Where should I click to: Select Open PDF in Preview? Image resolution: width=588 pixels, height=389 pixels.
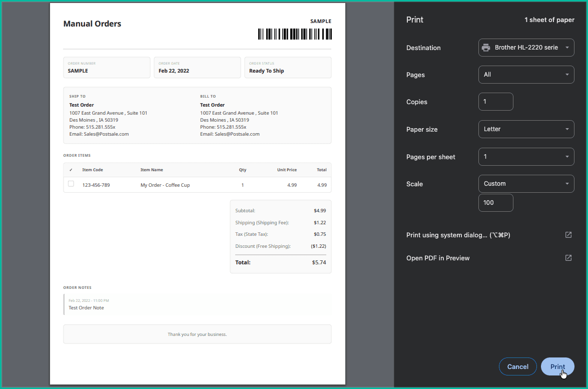[438, 258]
